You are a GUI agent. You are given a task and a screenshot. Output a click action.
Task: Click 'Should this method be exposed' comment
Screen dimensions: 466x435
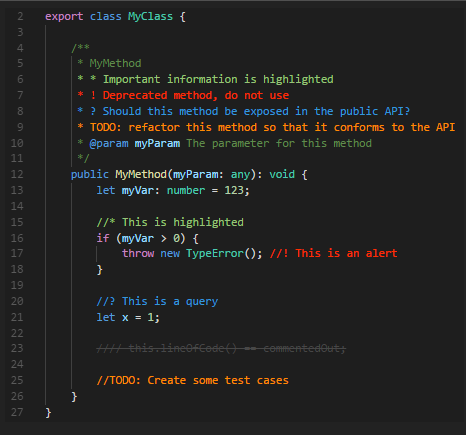pyautogui.click(x=256, y=111)
